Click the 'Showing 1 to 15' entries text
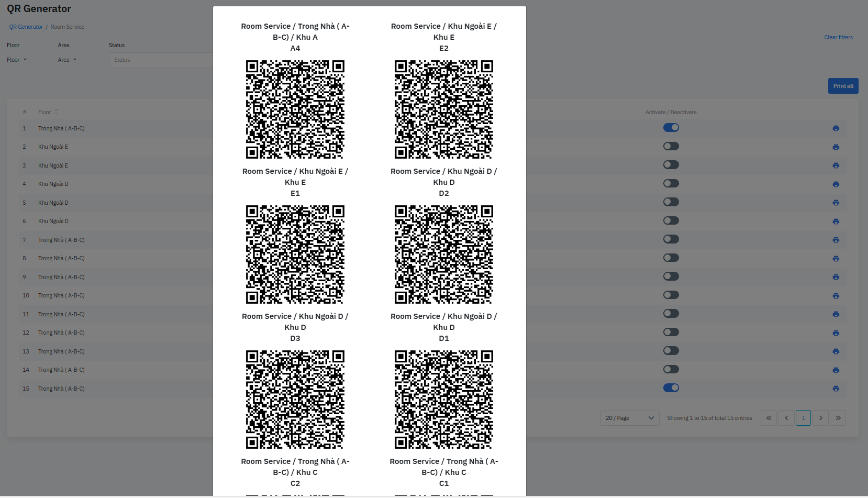Viewport: 868px width, 498px height. click(709, 418)
